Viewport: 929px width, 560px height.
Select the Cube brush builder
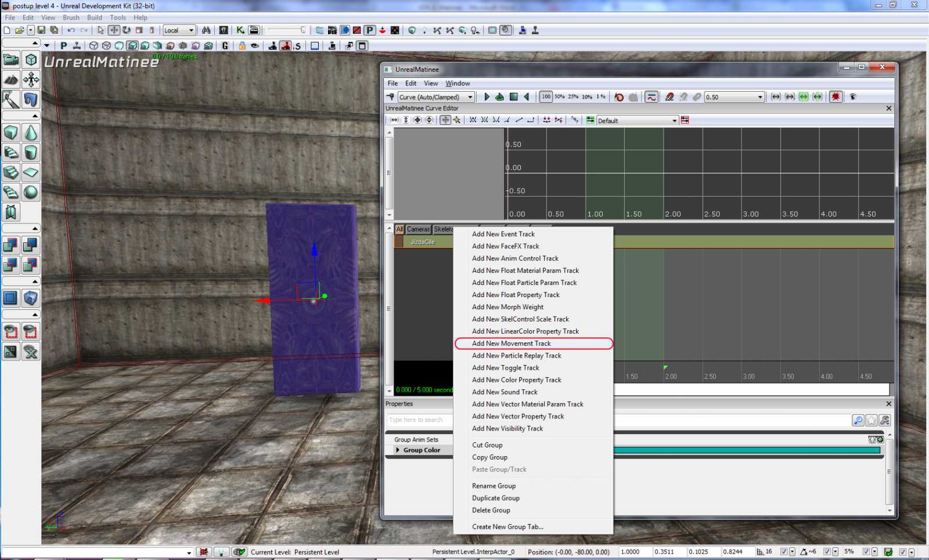tap(10, 133)
